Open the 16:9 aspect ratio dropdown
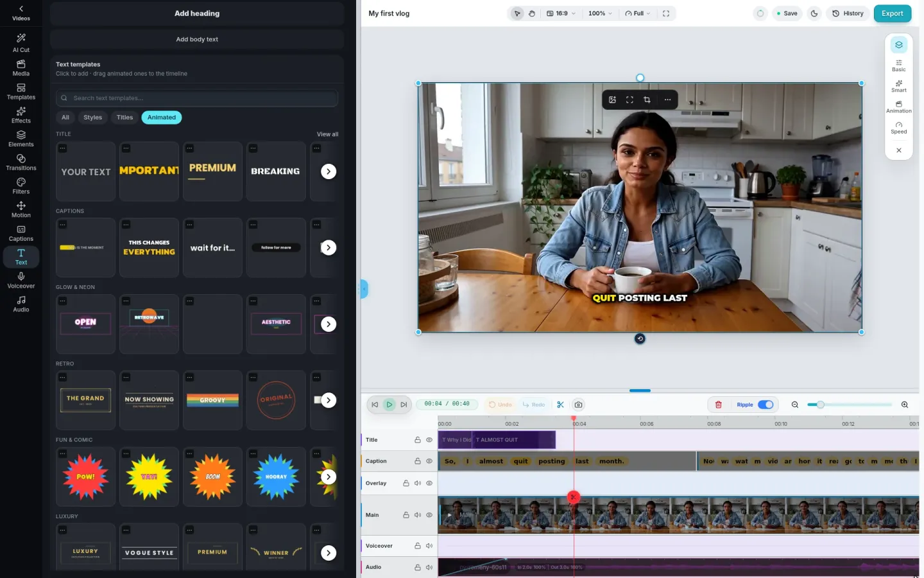Image resolution: width=924 pixels, height=578 pixels. point(561,13)
